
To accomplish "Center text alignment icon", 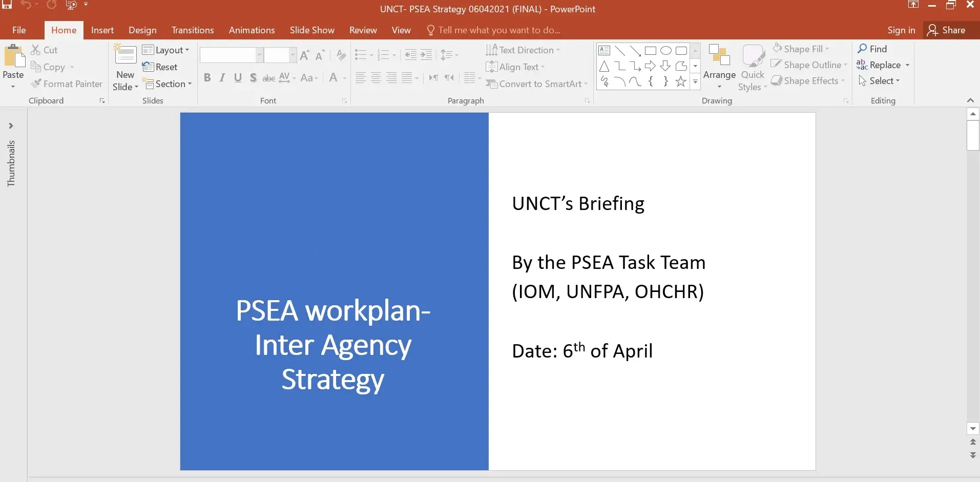I will pos(376,78).
